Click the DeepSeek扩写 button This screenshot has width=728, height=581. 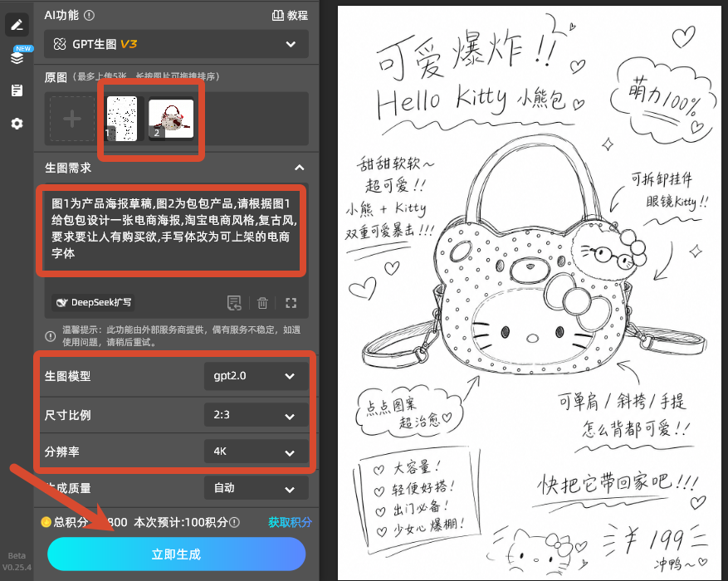pyautogui.click(x=94, y=303)
